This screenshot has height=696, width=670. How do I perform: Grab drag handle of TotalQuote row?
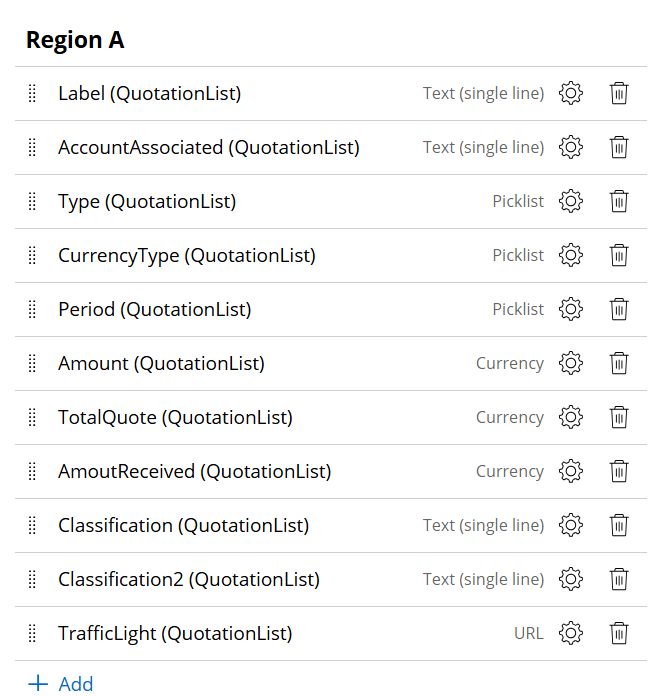pyautogui.click(x=32, y=417)
